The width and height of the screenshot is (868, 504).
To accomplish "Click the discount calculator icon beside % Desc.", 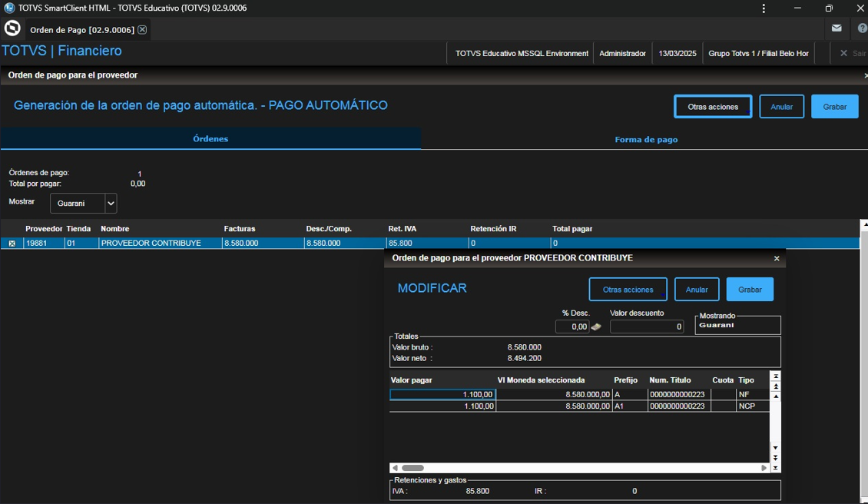I will coord(596,327).
